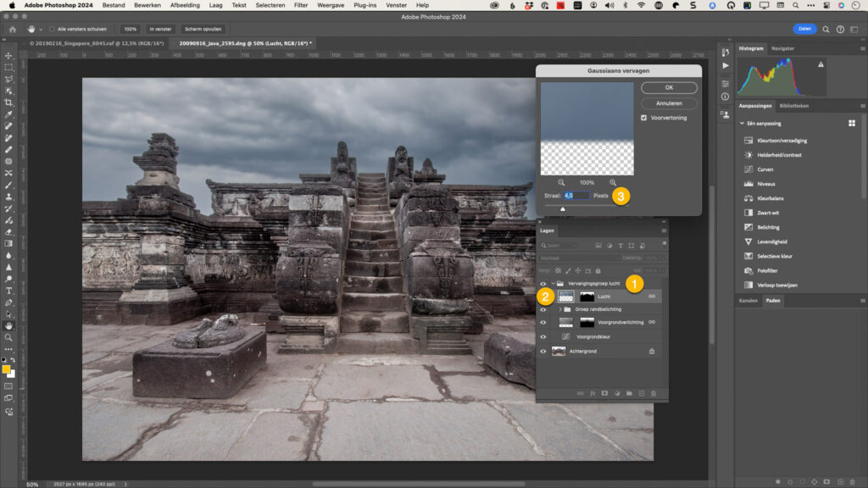Select the Gradient tool
This screenshot has height=488, width=868.
coord(8,244)
